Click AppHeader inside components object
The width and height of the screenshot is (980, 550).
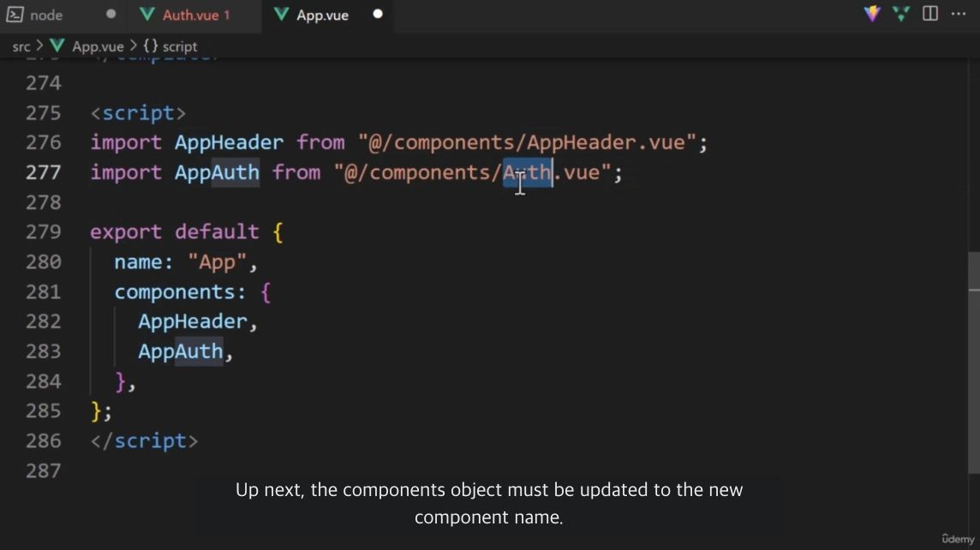pos(193,321)
